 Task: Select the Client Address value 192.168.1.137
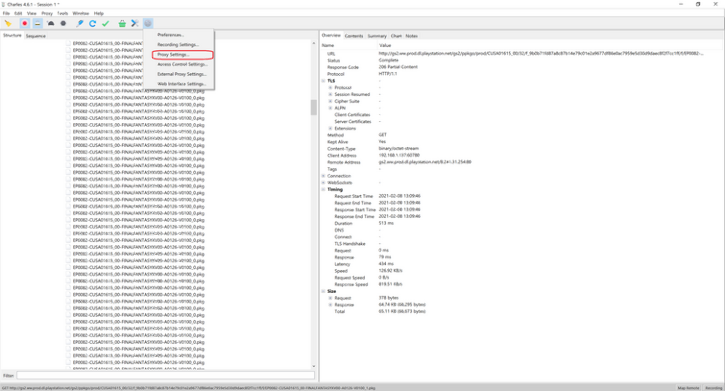(399, 156)
